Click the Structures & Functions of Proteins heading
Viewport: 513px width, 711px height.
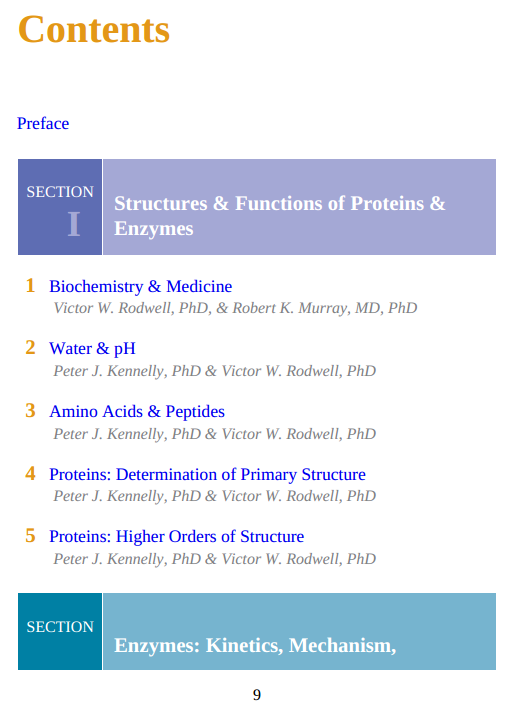pyautogui.click(x=279, y=216)
